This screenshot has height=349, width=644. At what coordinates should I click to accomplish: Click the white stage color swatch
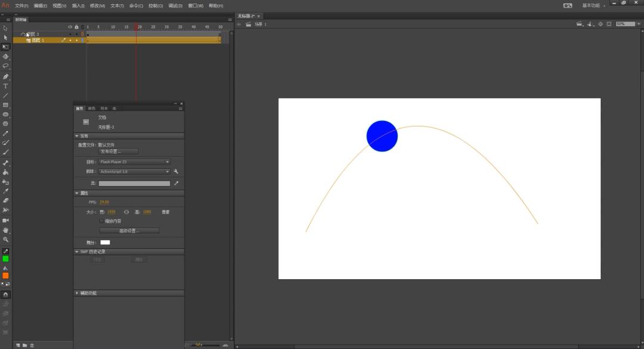[105, 242]
